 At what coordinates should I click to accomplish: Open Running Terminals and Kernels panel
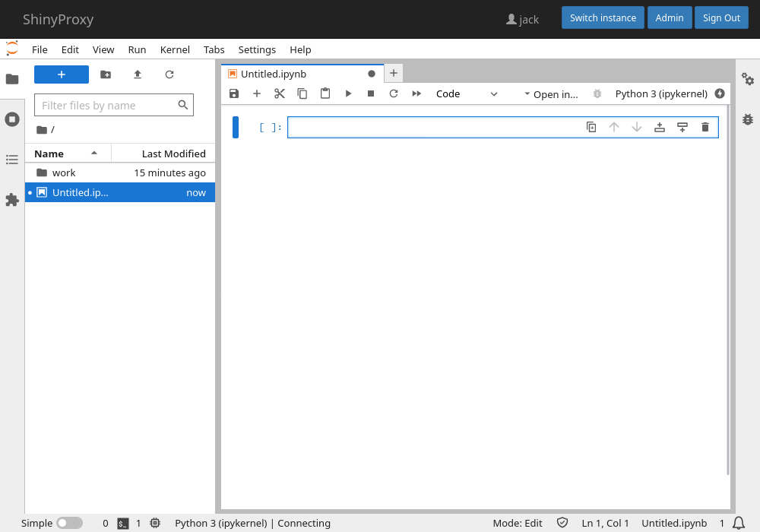[x=12, y=119]
